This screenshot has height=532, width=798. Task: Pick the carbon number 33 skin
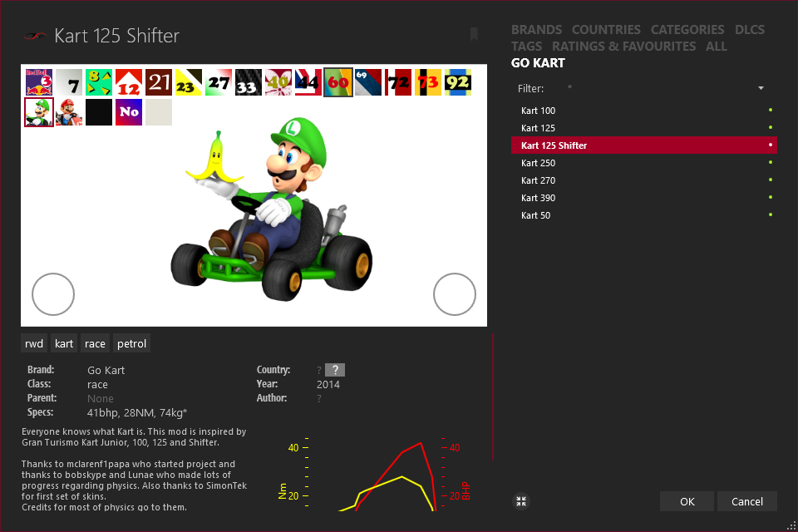(249, 82)
